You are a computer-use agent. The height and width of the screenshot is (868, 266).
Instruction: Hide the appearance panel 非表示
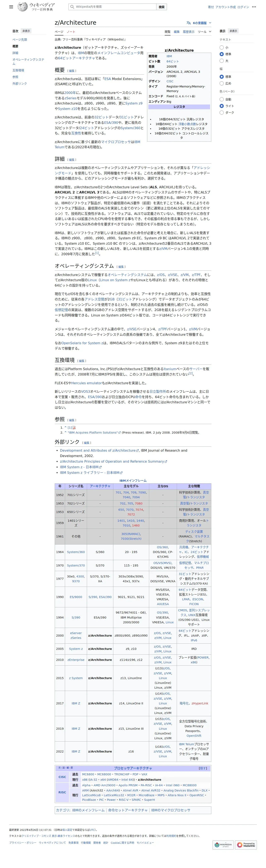233,31
